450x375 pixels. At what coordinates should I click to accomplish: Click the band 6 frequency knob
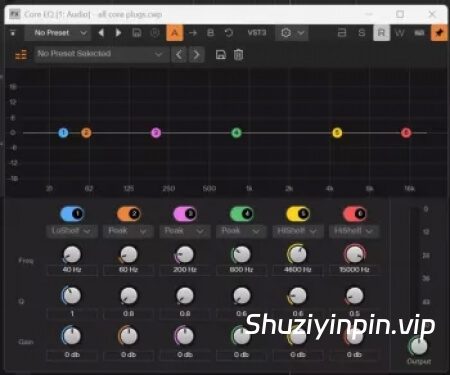(354, 254)
